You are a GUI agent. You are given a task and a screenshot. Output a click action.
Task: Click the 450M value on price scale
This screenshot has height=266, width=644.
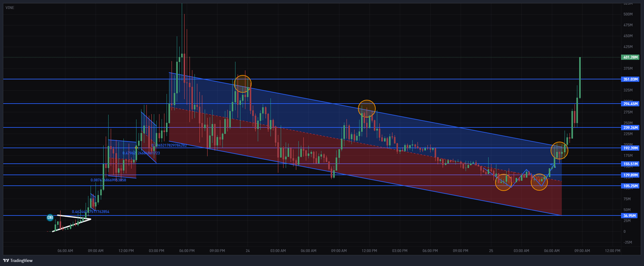tap(627, 36)
